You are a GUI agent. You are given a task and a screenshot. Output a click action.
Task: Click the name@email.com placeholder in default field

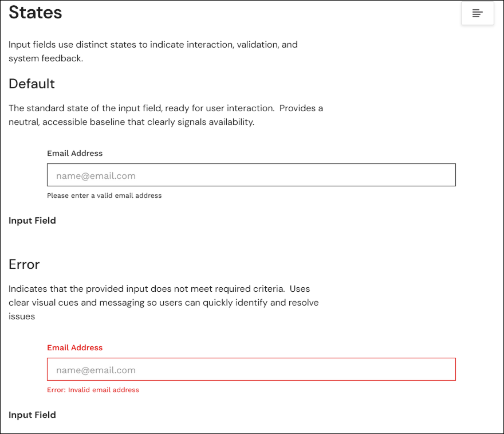(96, 175)
